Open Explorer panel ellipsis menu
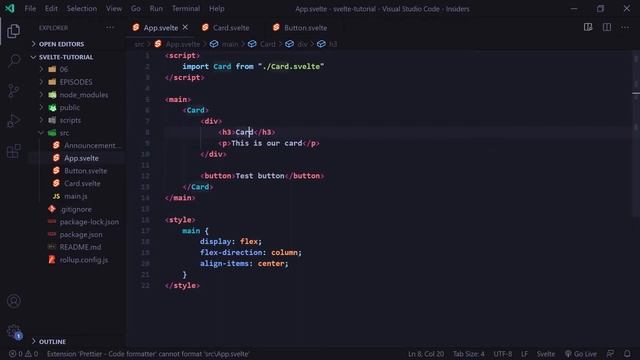Image resolution: width=640 pixels, height=360 pixels. tap(110, 27)
